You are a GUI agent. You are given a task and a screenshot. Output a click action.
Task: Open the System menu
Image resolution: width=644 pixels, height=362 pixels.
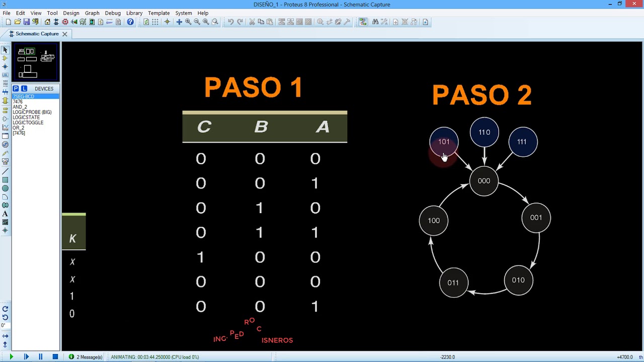(184, 13)
